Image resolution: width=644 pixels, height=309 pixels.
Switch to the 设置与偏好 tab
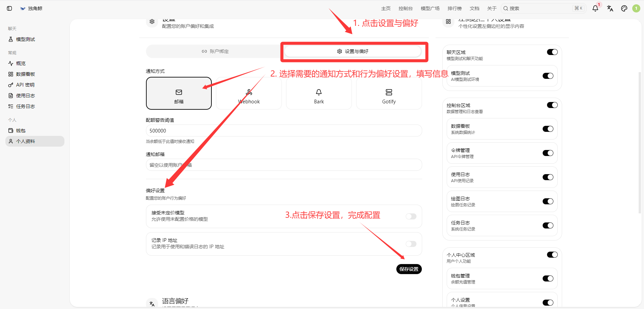coord(352,51)
